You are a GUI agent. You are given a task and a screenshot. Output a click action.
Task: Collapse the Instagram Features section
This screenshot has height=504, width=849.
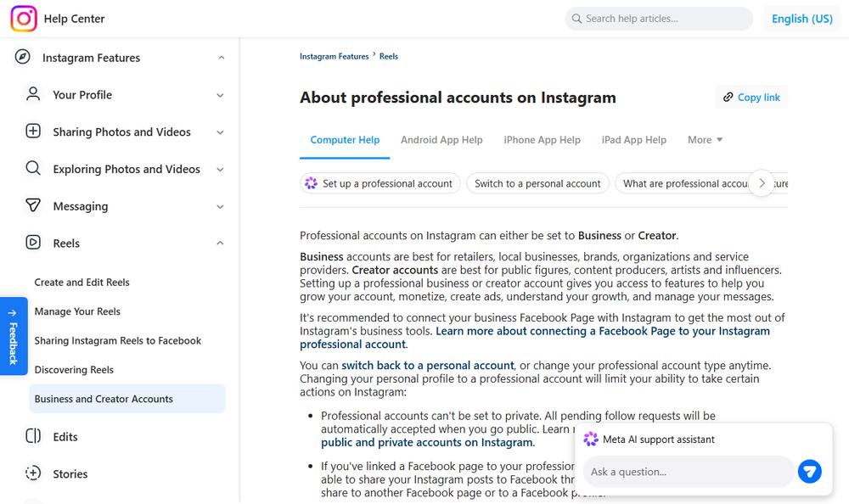(x=221, y=58)
